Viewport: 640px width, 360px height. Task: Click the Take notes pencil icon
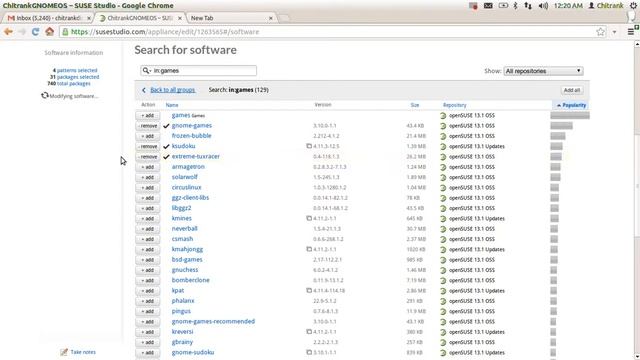coord(64,352)
